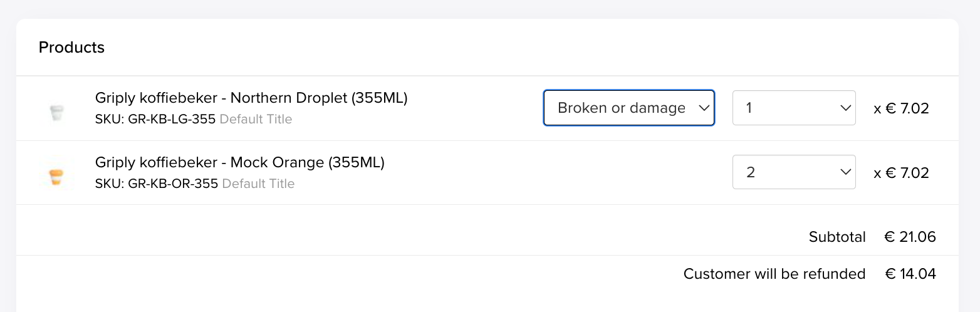Click Mock Orange unit price € 7.02
980x312 pixels.
[901, 172]
